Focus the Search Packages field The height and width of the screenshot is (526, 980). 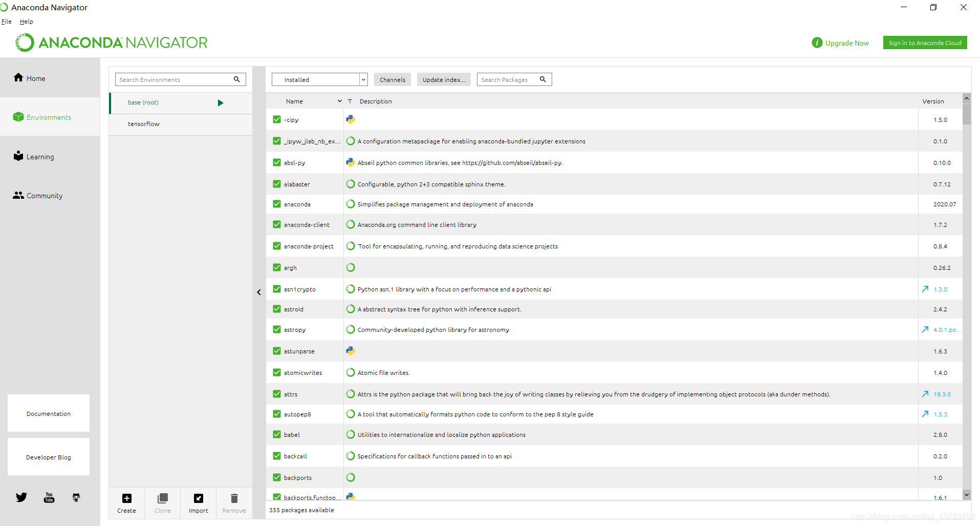click(x=514, y=79)
